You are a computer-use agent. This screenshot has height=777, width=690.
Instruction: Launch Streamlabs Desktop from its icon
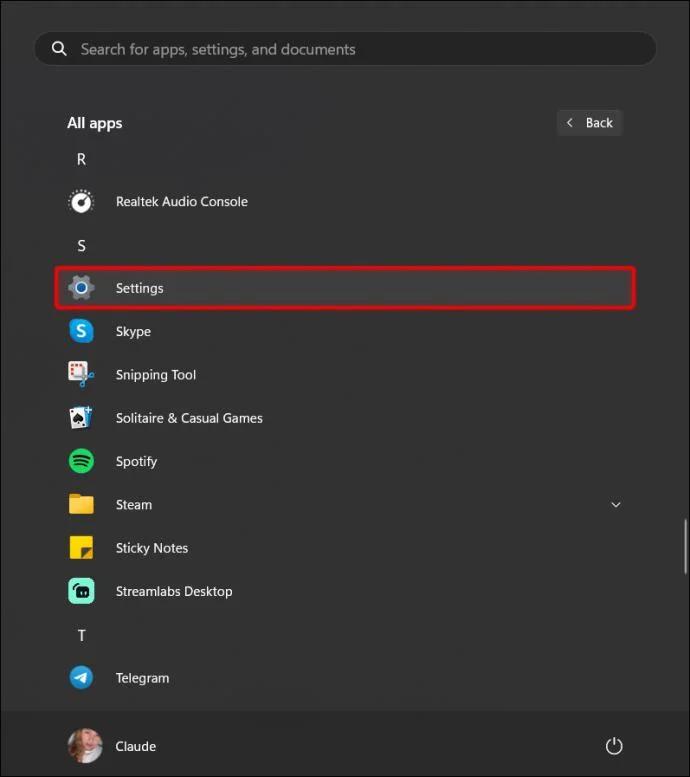(x=81, y=591)
